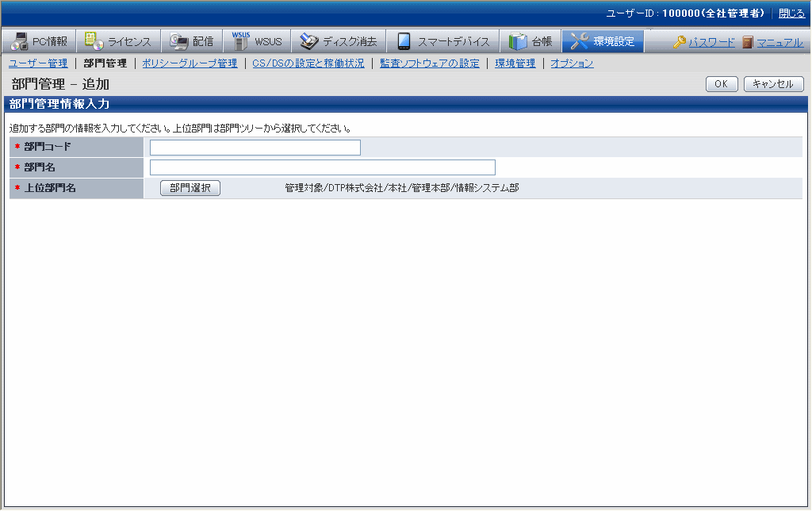
Task: Click the パスワード key icon
Action: (680, 42)
